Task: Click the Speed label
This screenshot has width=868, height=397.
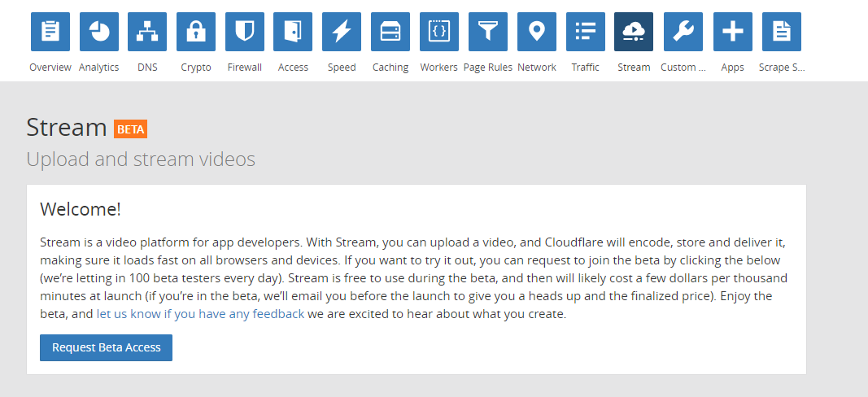Action: point(342,68)
